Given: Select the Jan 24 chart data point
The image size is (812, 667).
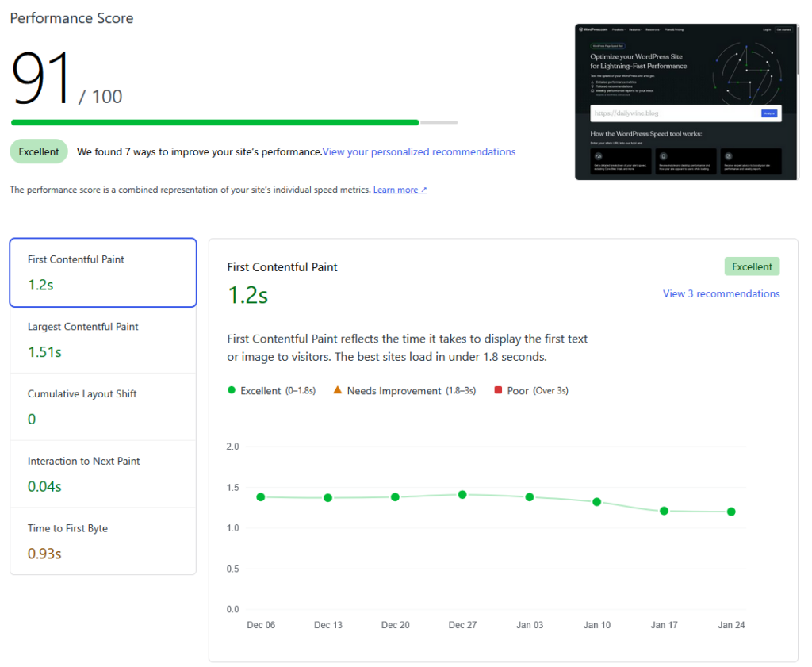Looking at the screenshot, I should coord(731,512).
